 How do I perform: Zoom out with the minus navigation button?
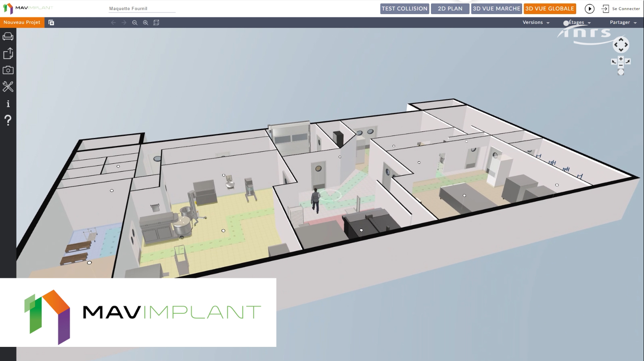coord(621,65)
